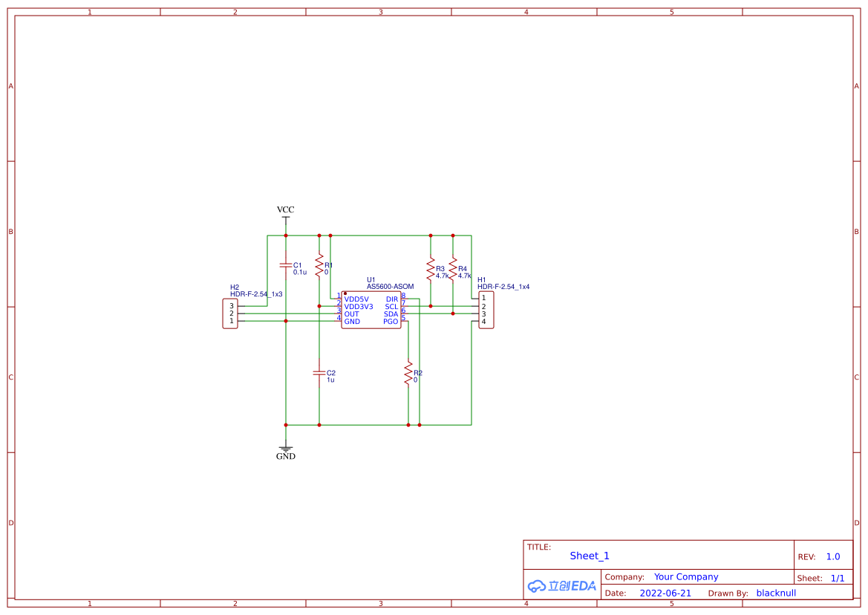Select the REV value 1.0
The height and width of the screenshot is (615, 868).
pyautogui.click(x=832, y=557)
